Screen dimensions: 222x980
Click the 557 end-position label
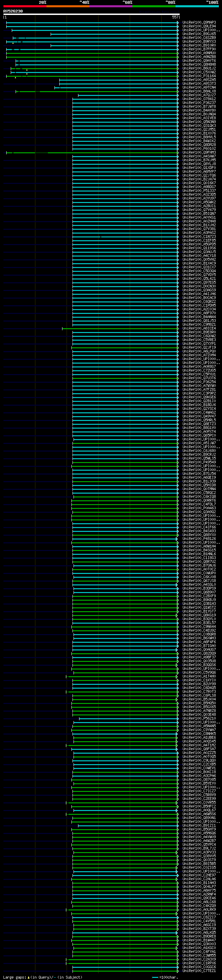pyautogui.click(x=175, y=17)
